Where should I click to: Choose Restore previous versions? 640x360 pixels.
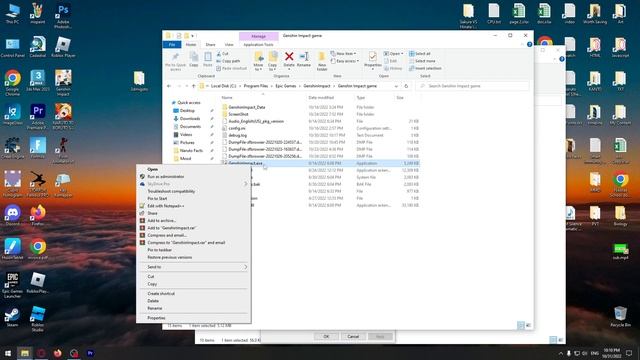[x=169, y=258]
